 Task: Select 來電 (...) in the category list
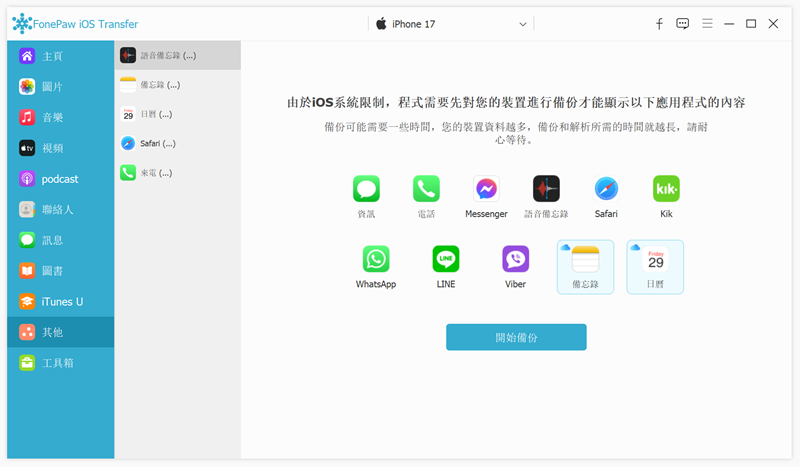[178, 173]
